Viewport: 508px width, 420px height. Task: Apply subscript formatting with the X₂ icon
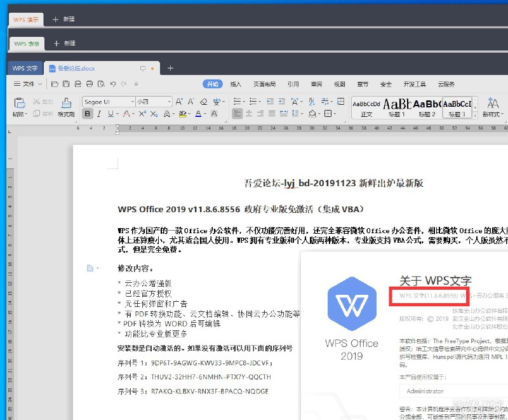154,112
